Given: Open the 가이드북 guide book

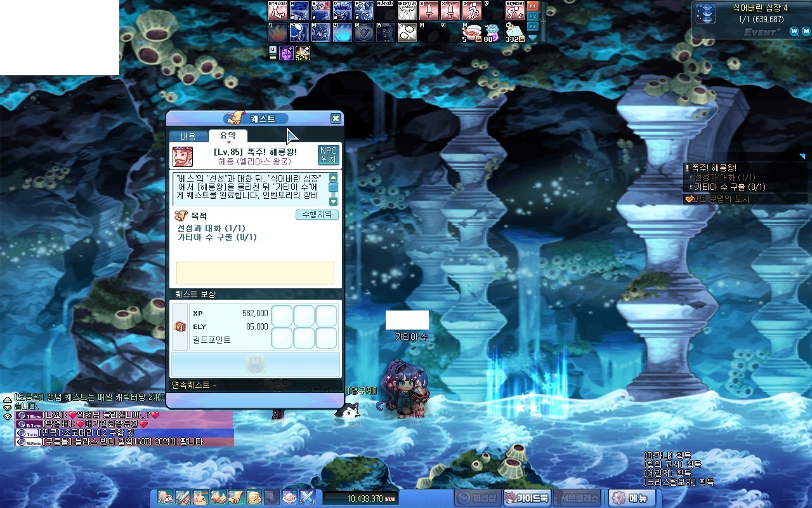Looking at the screenshot, I should pos(527,498).
